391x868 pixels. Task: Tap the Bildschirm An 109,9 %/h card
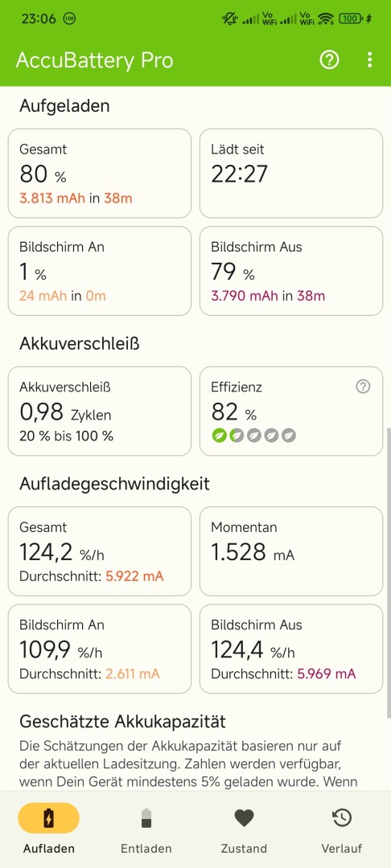tap(100, 649)
